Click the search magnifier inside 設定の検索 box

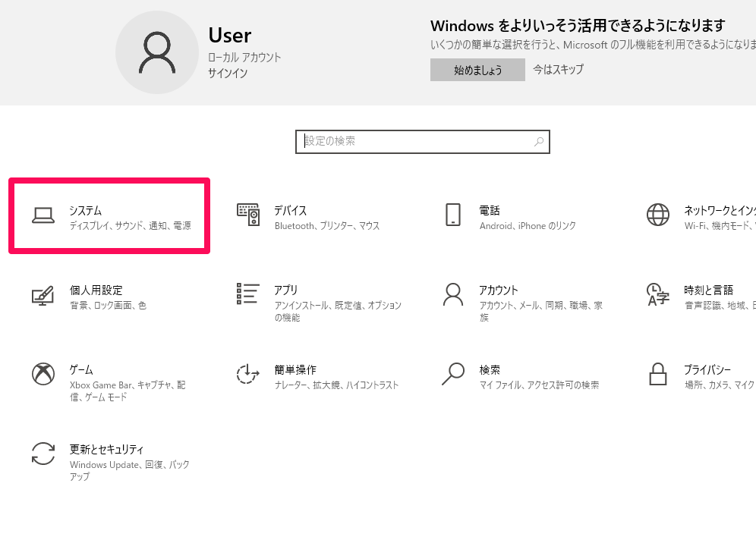click(x=539, y=142)
